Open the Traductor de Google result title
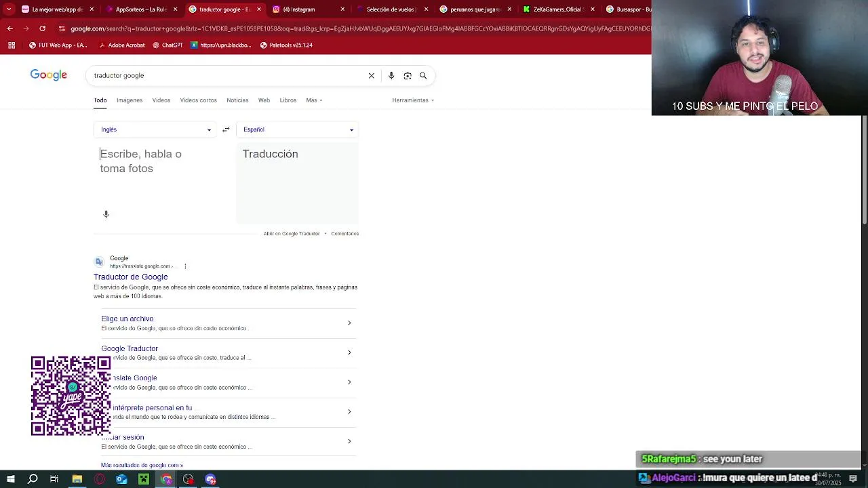Image resolution: width=868 pixels, height=488 pixels. pyautogui.click(x=131, y=277)
